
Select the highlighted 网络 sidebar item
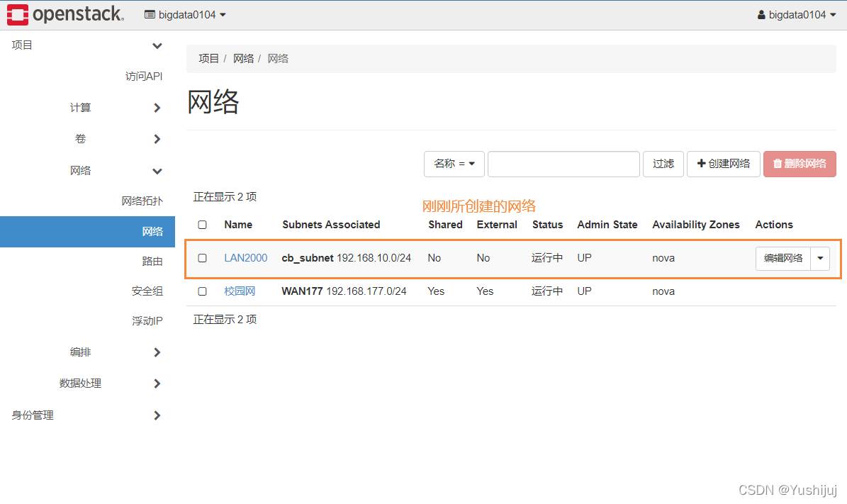[x=87, y=232]
